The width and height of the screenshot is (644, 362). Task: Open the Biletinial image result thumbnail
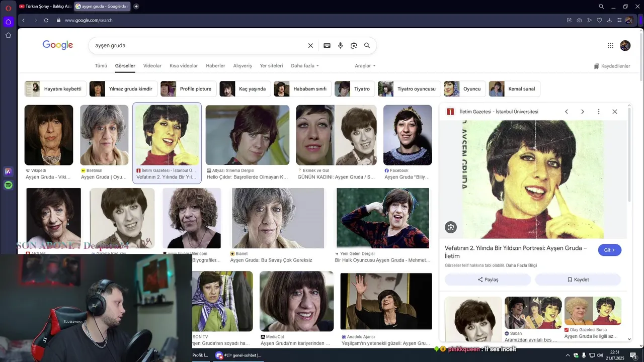[104, 135]
